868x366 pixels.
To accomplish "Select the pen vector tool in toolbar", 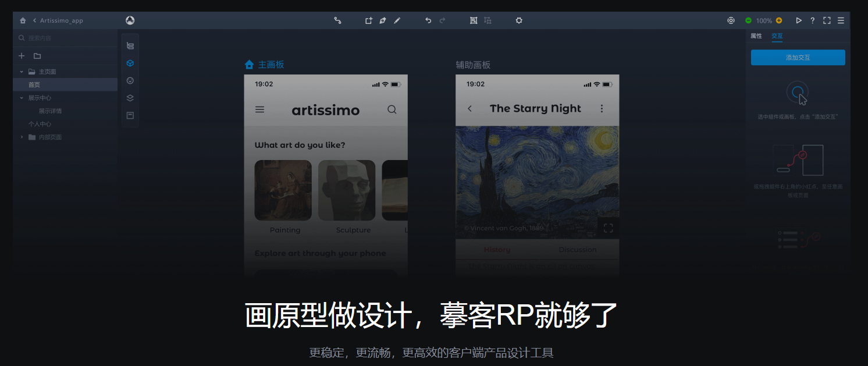I will [383, 20].
